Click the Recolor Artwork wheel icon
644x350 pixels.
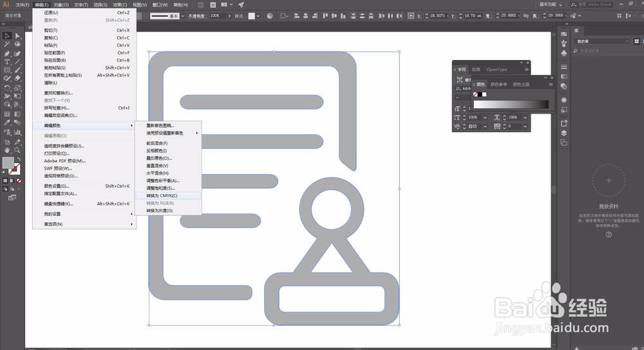(270, 16)
